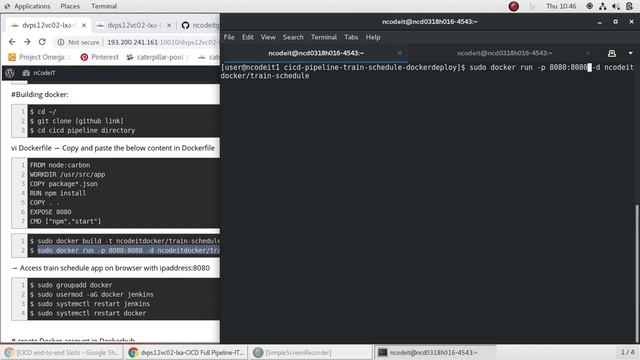Click the new terminal tab icon
The height and width of the screenshot is (360, 640).
coord(611,53)
